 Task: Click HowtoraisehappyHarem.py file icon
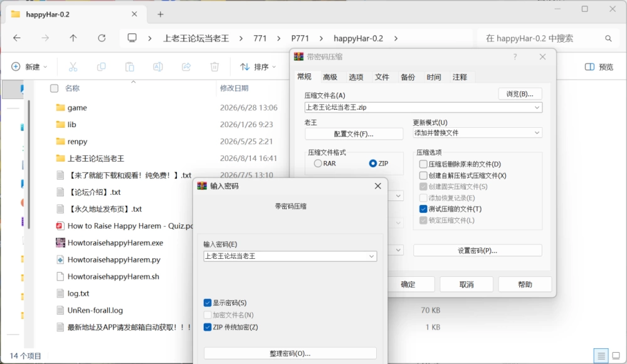[x=60, y=260]
